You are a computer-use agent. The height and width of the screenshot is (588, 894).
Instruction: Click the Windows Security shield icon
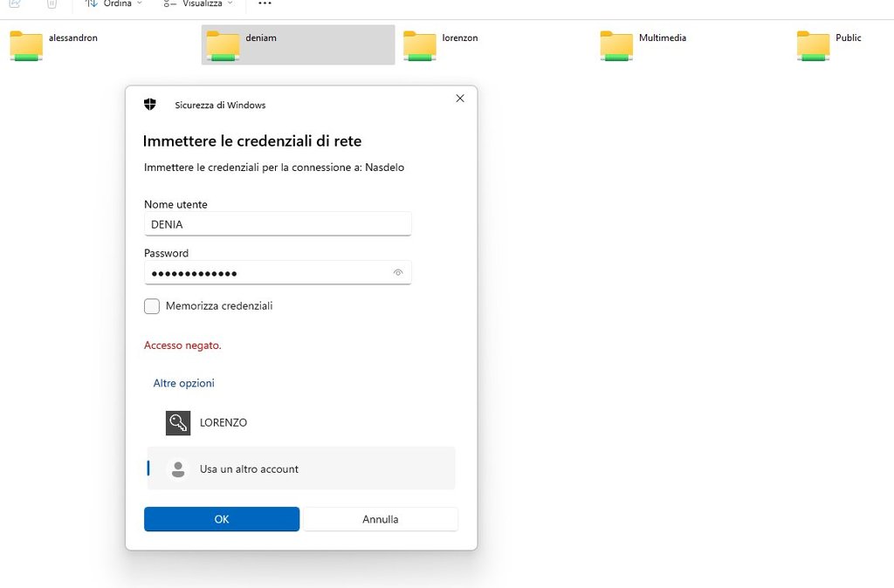[150, 105]
